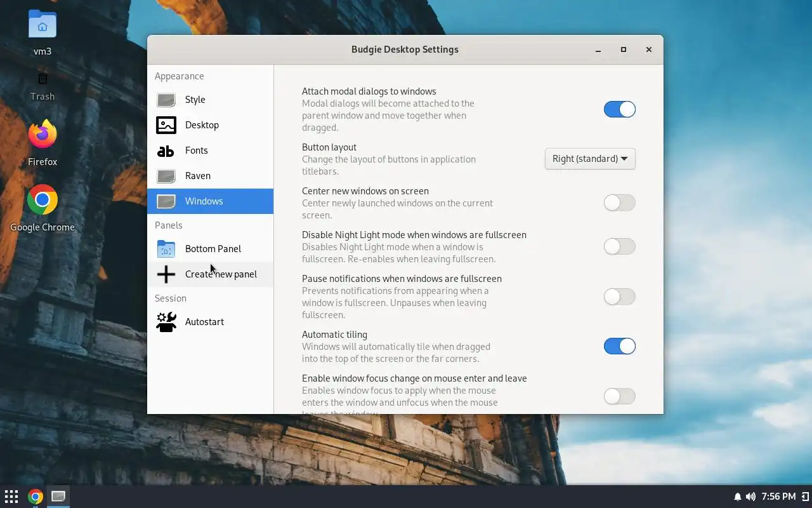Click the 'Session' section header
This screenshot has height=508, width=812.
[171, 298]
